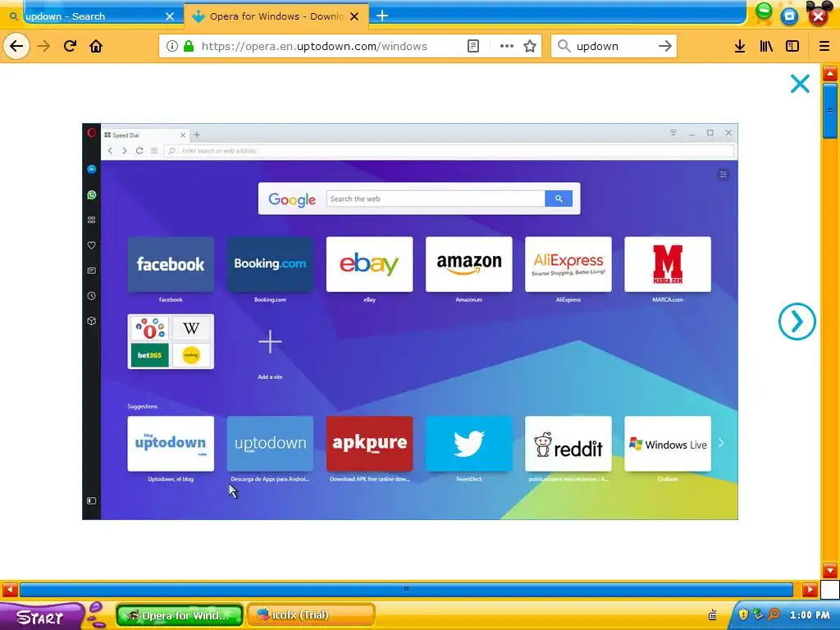The width and height of the screenshot is (840, 630).
Task: Close the screenshot gallery overlay
Action: (800, 84)
